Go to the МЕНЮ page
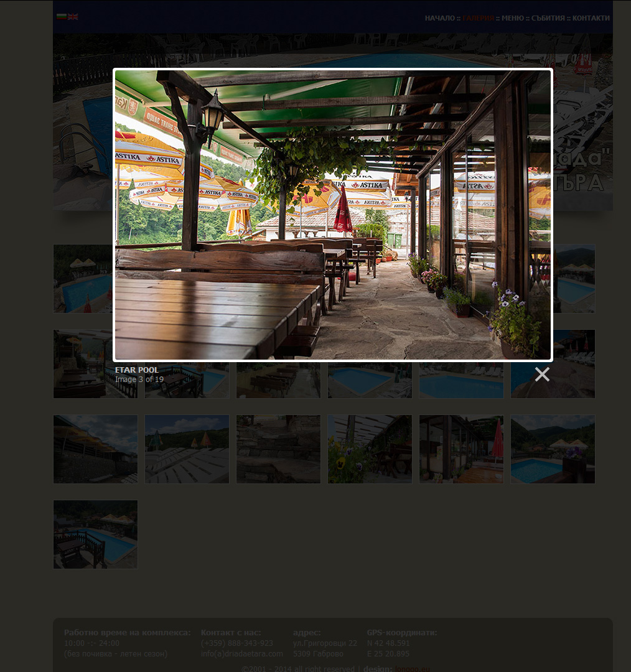 coord(513,18)
